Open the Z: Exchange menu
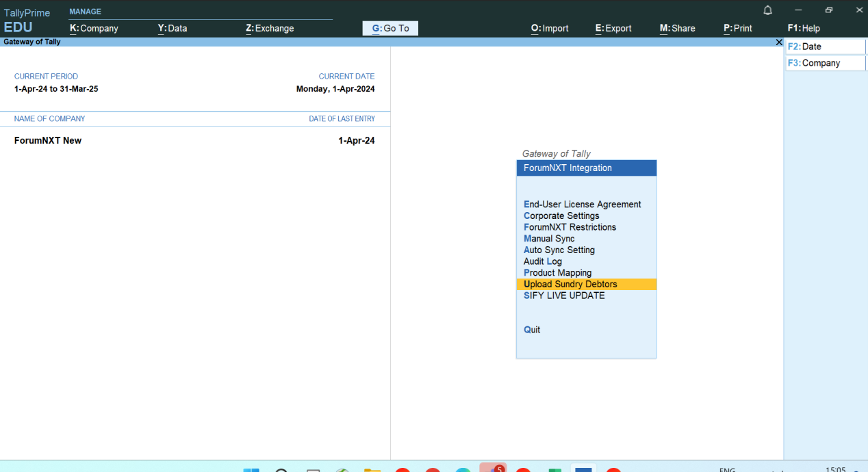 coord(270,28)
